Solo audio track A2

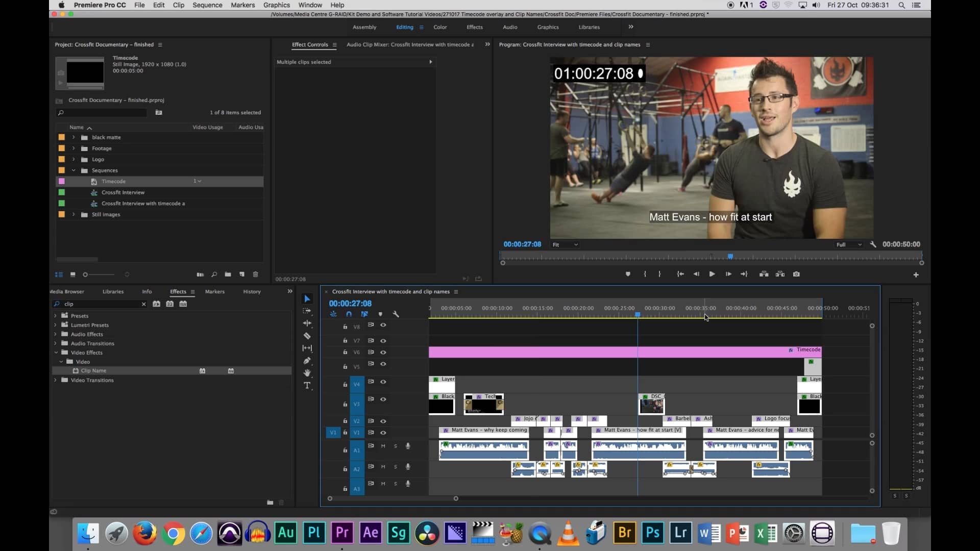[x=396, y=467]
